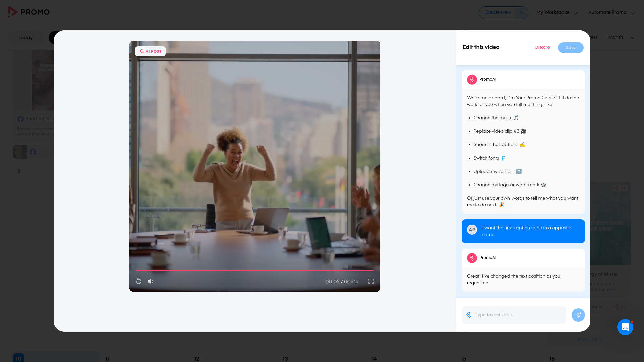Click the Show 1 more link in the calendar
Viewport: 644px width, 362px height.
pos(589,339)
